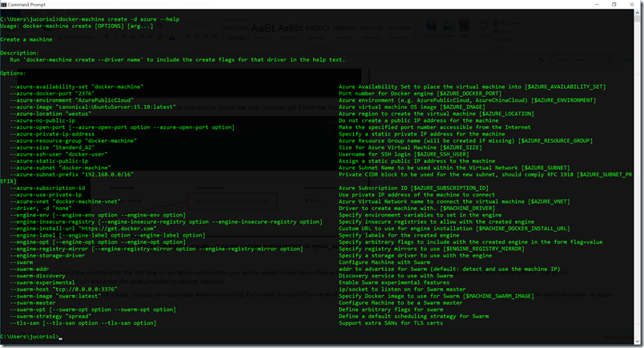The width and height of the screenshot is (644, 348).
Task: Toggle the faint Italic icon behind the terminal
Action: point(115,37)
